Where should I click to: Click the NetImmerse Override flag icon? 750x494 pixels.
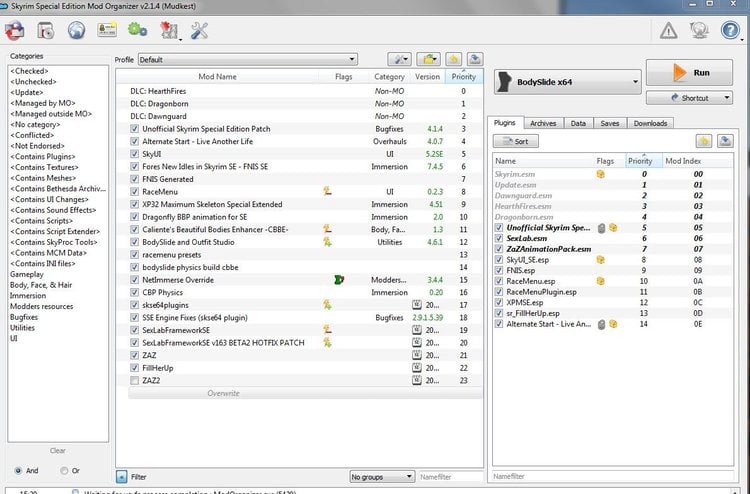(339, 280)
